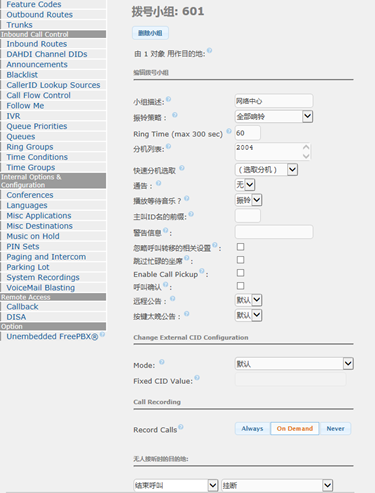Enable the Call Pickup checkbox
Screen dimensions: 375x493
point(240,273)
